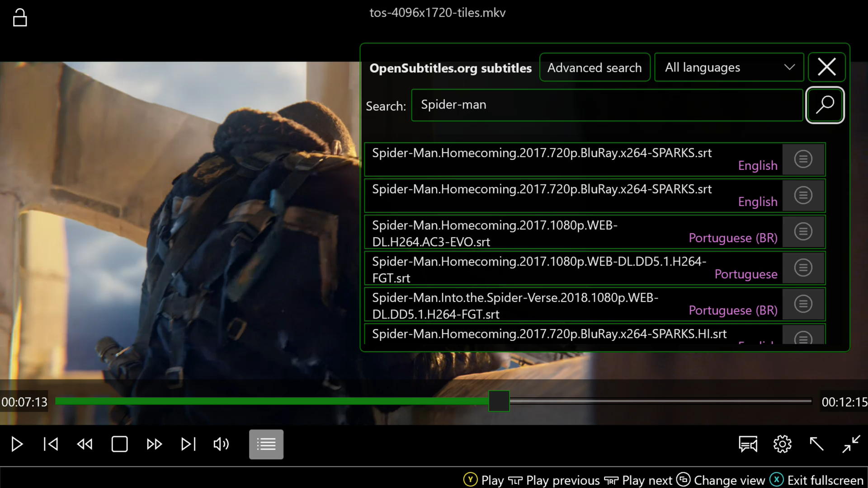Run subtitle search with magnifier button
Image resolution: width=868 pixels, height=488 pixels.
(x=825, y=105)
